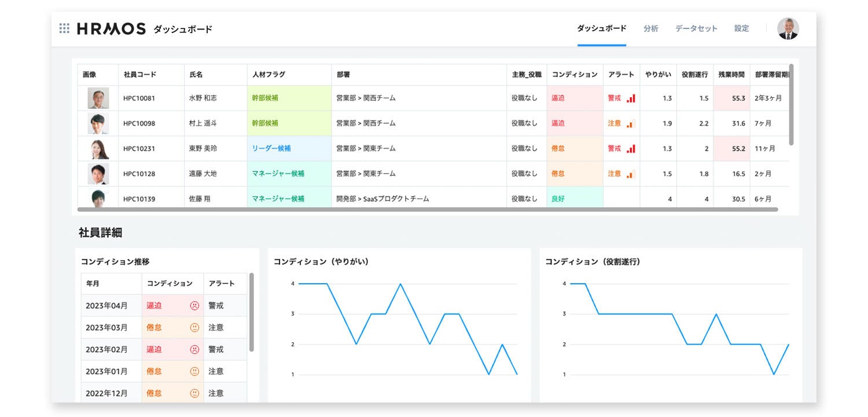Open the データセット tab
Screen dimensions: 868x417
[696, 28]
